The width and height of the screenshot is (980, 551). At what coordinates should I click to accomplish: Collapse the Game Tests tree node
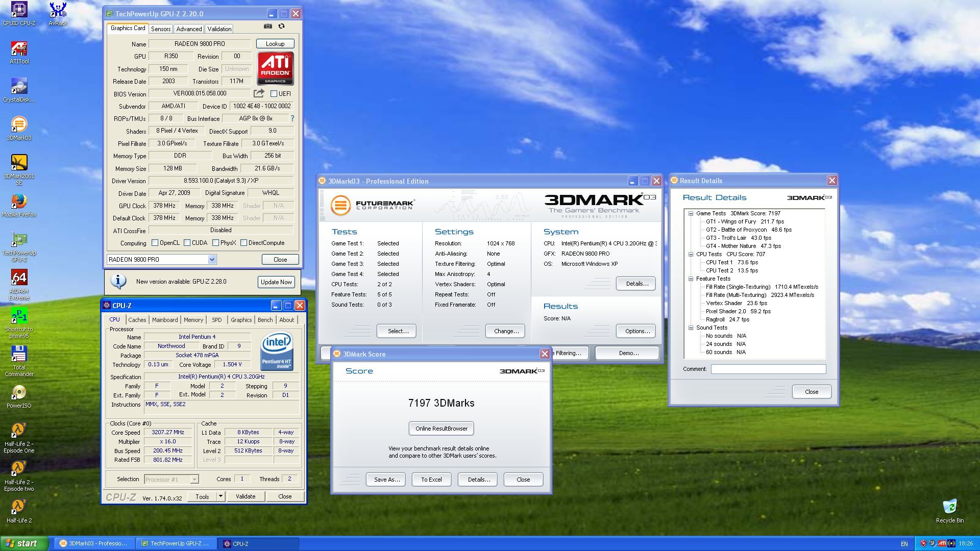click(691, 214)
